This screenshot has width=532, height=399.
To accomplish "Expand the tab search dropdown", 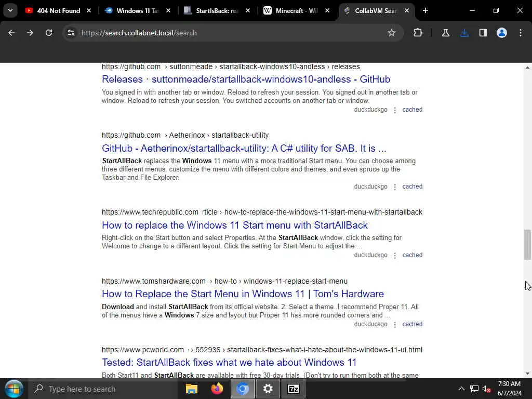I will point(10,10).
